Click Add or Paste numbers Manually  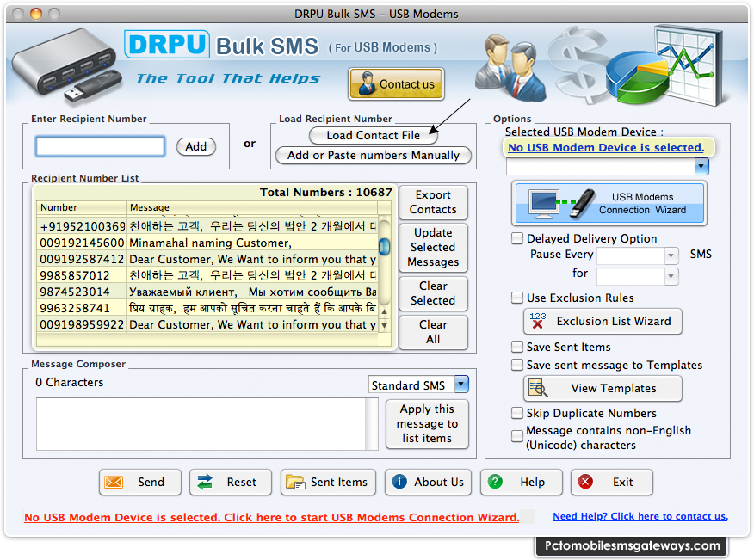click(x=374, y=155)
